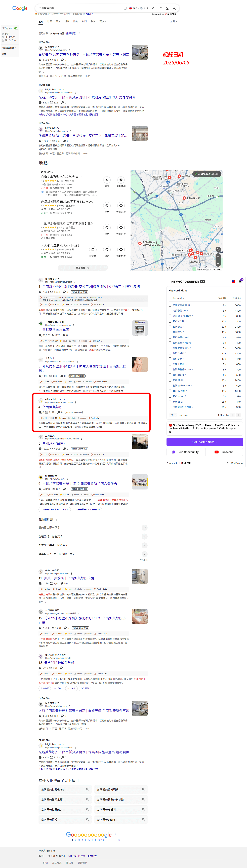Image resolution: width=247 pixels, height=868 pixels.
Task: Open three-dot menu for adam-clinic.com.tw result
Action: [x=75, y=402]
